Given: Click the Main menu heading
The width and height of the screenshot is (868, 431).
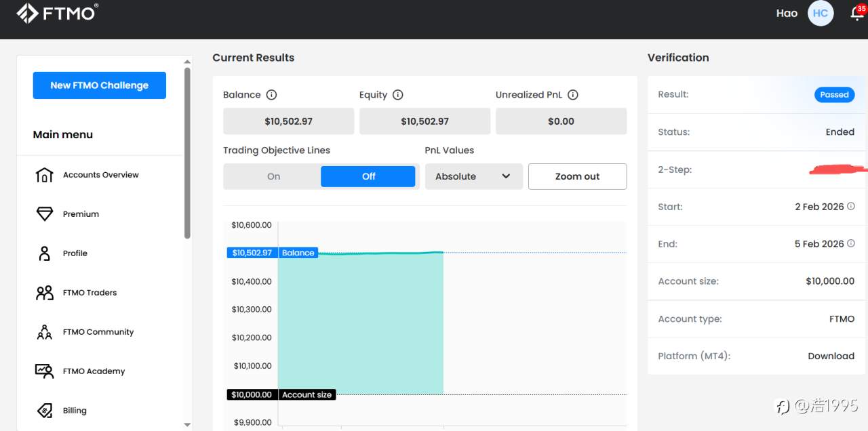Looking at the screenshot, I should coord(63,134).
